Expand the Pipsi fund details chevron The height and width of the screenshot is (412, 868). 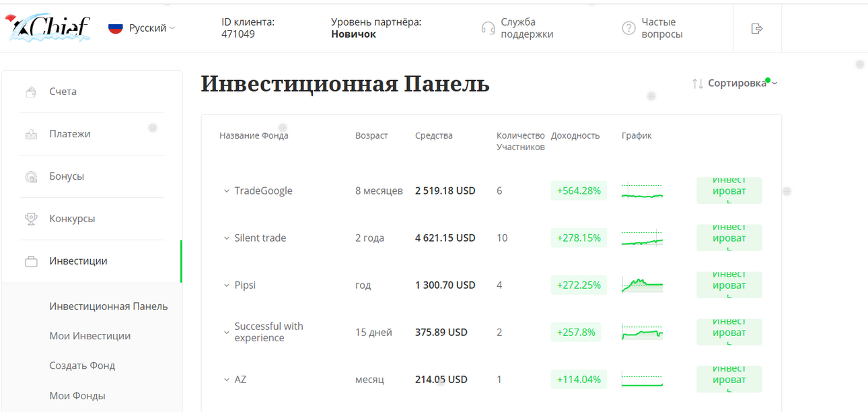[x=227, y=285]
